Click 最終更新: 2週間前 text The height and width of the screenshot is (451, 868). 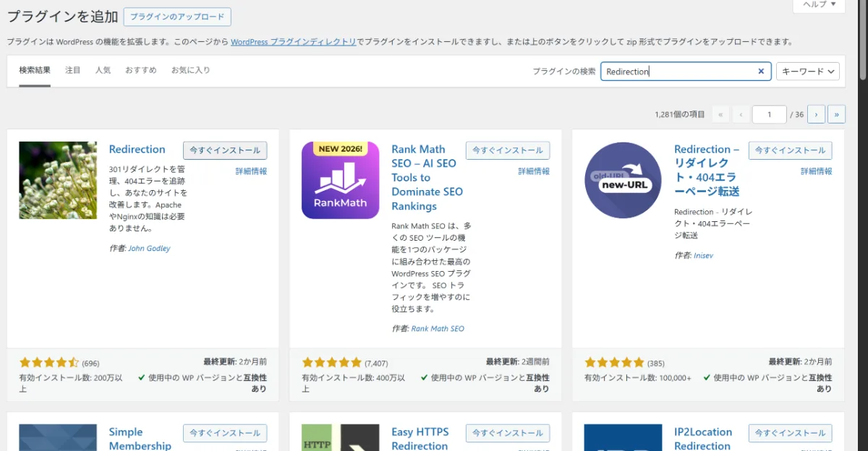click(x=518, y=361)
